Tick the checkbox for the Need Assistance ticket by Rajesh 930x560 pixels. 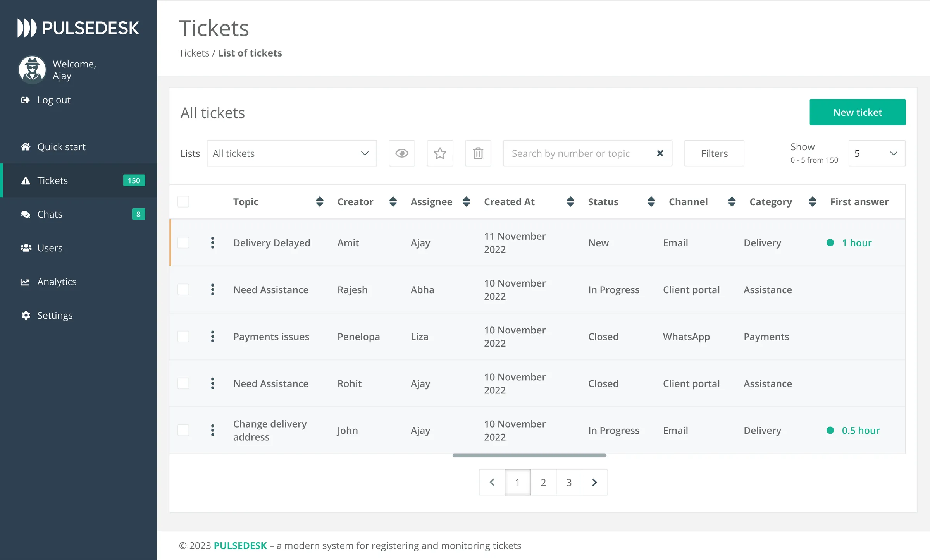coord(183,289)
